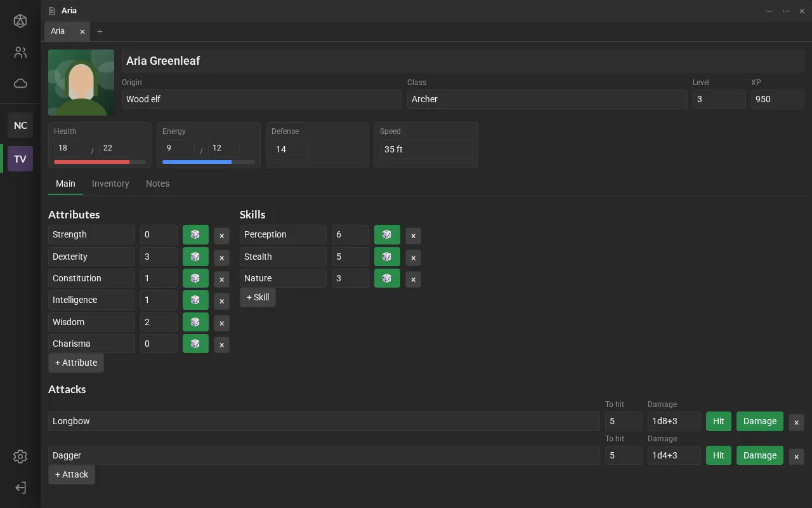Edit the Class field Archer

[547, 100]
